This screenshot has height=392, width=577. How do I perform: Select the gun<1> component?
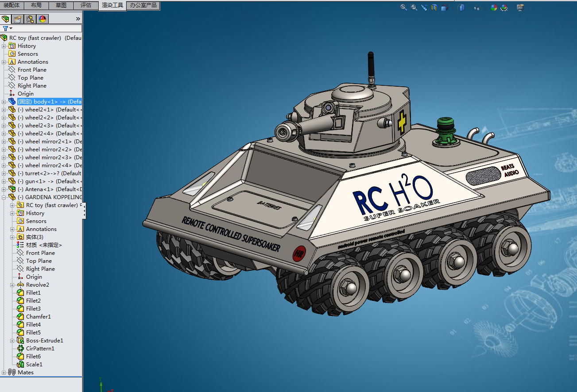tap(50, 181)
